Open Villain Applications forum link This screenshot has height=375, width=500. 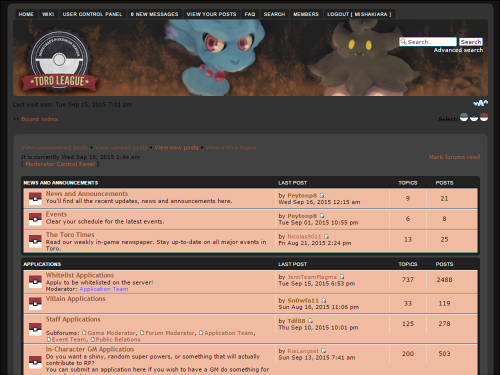coord(75,299)
